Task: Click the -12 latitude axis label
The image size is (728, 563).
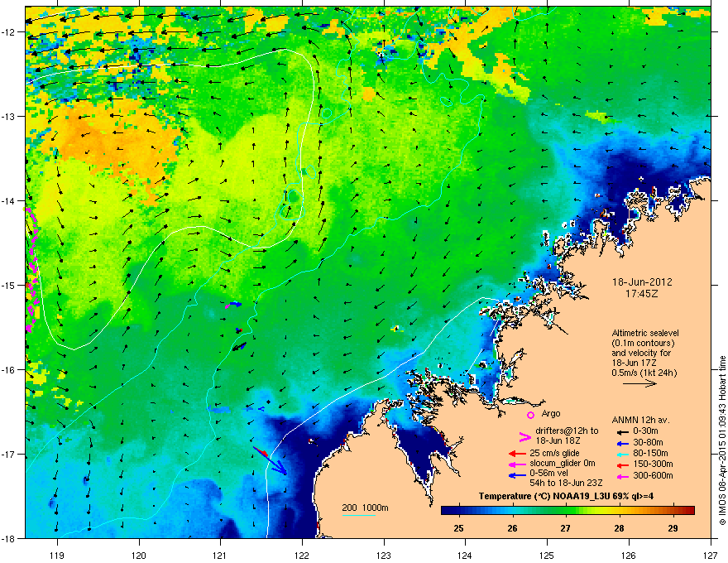Action: pos(9,32)
